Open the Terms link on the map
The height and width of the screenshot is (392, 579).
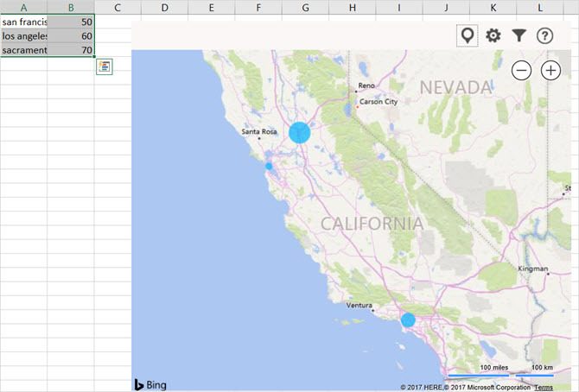544,387
